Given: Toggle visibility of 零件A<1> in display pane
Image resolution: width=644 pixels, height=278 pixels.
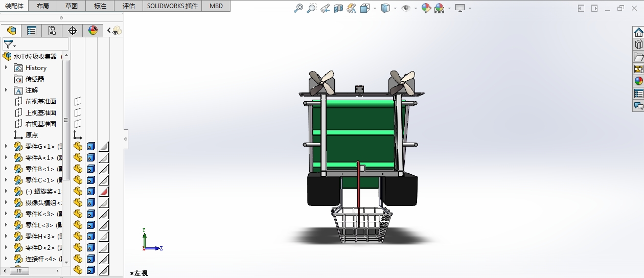Looking at the screenshot, I should point(78,157).
